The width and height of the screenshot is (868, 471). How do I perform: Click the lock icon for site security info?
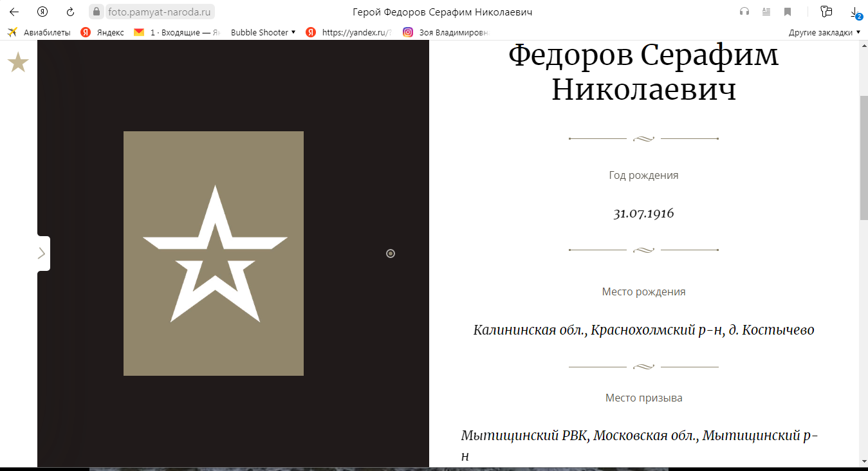97,12
